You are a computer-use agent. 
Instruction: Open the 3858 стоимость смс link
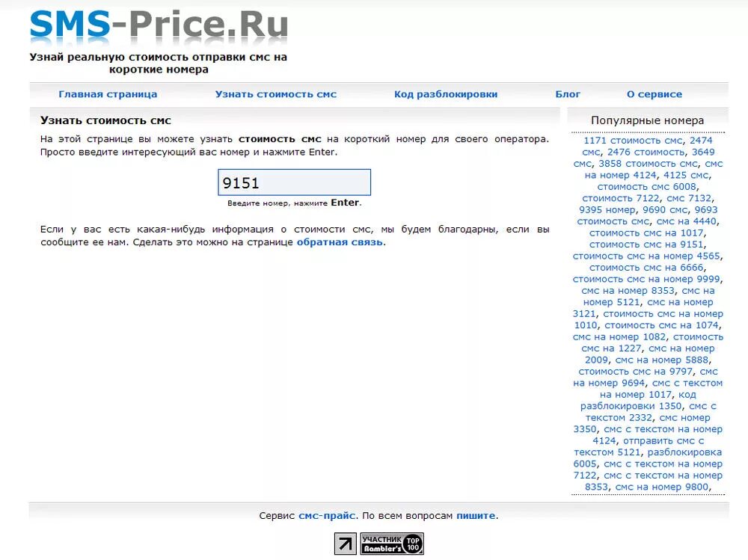click(649, 164)
